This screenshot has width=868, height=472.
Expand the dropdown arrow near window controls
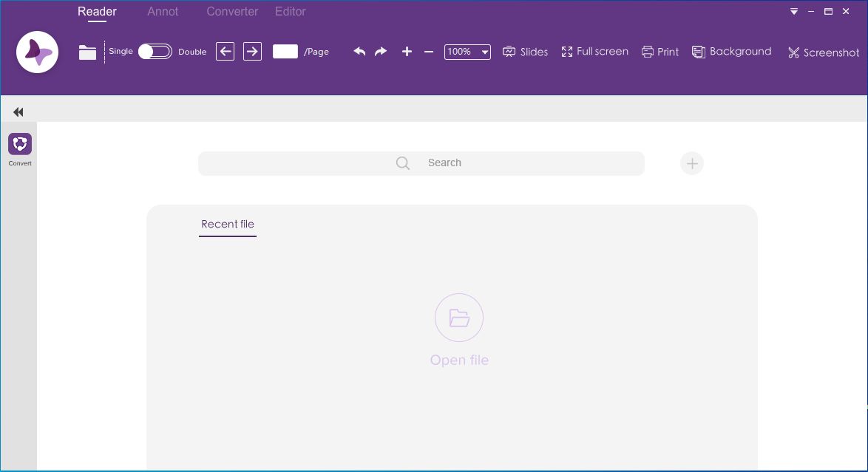click(x=793, y=12)
